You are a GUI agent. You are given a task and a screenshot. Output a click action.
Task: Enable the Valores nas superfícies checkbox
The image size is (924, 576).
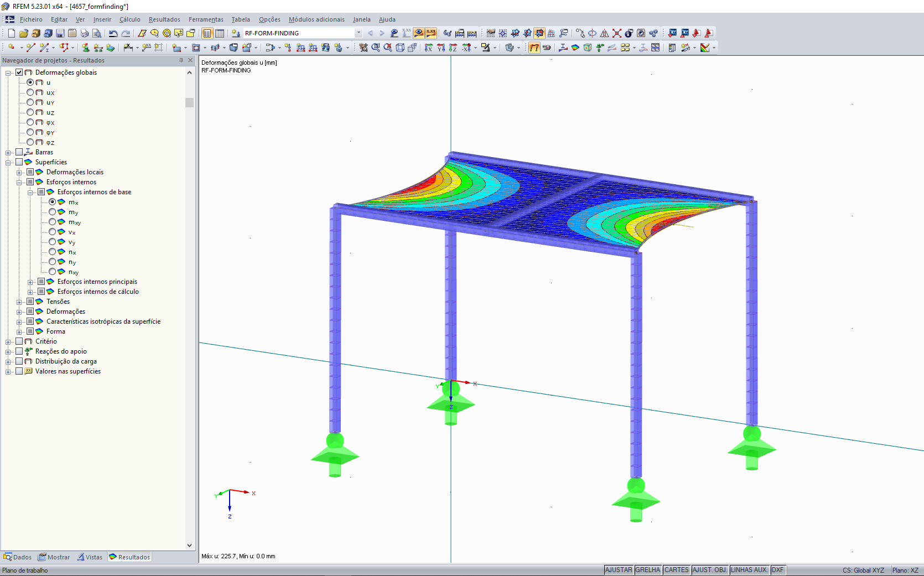pyautogui.click(x=19, y=371)
